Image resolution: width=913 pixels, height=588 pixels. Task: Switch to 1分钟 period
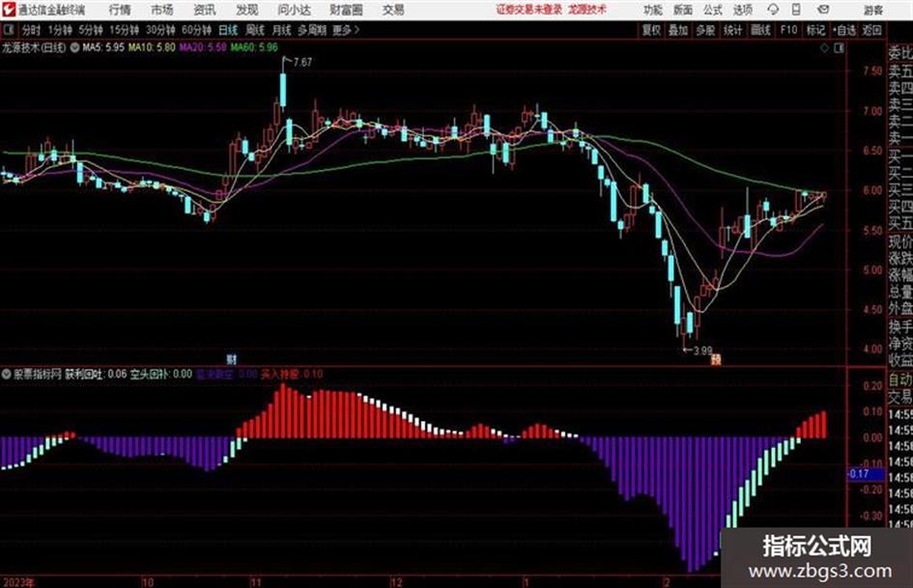pos(59,30)
